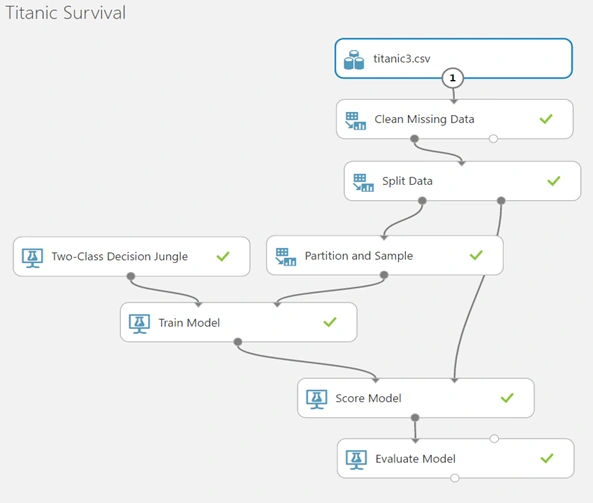
Task: Select the Two-Class Decision Jungle module label
Action: tap(120, 256)
